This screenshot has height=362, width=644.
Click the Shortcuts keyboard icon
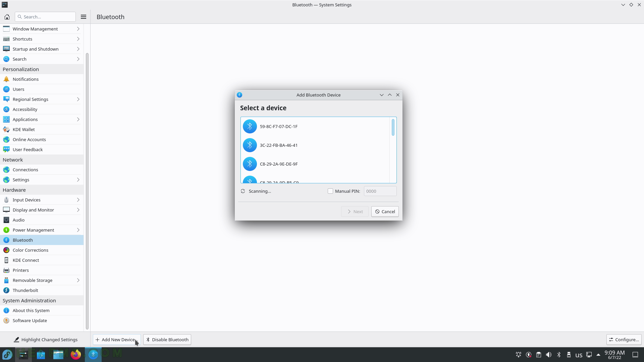6,39
